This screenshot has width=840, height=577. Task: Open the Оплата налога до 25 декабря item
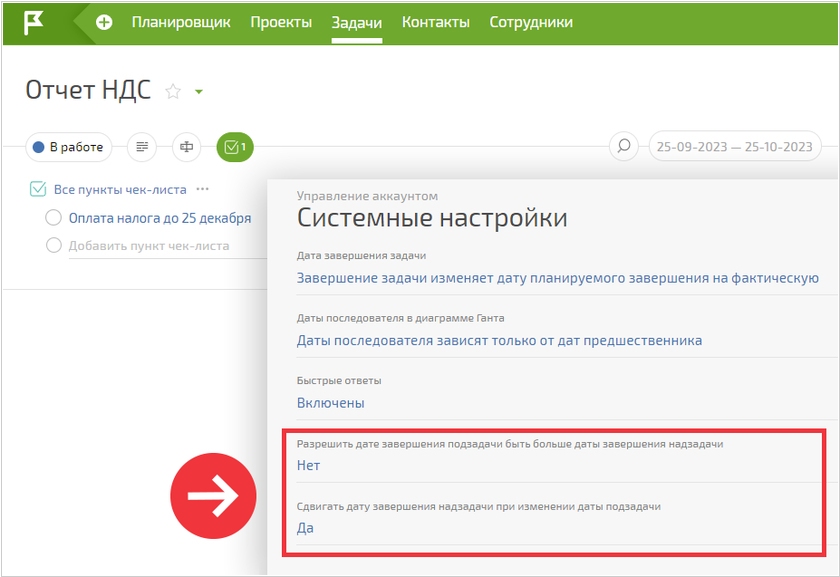(x=160, y=218)
